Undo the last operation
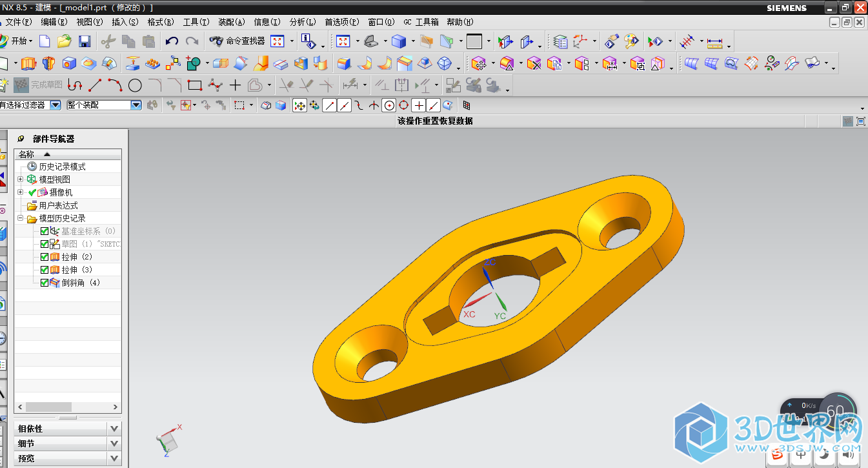868x468 pixels. pyautogui.click(x=172, y=41)
